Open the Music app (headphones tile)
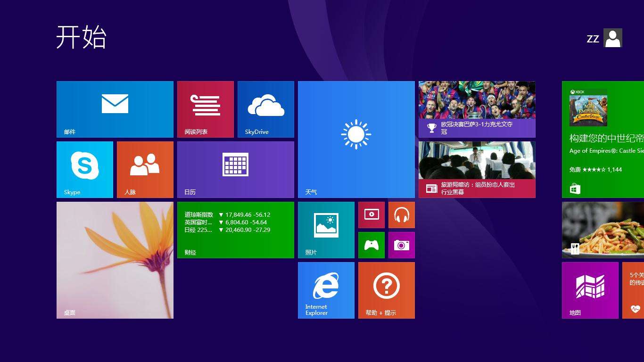 point(401,214)
